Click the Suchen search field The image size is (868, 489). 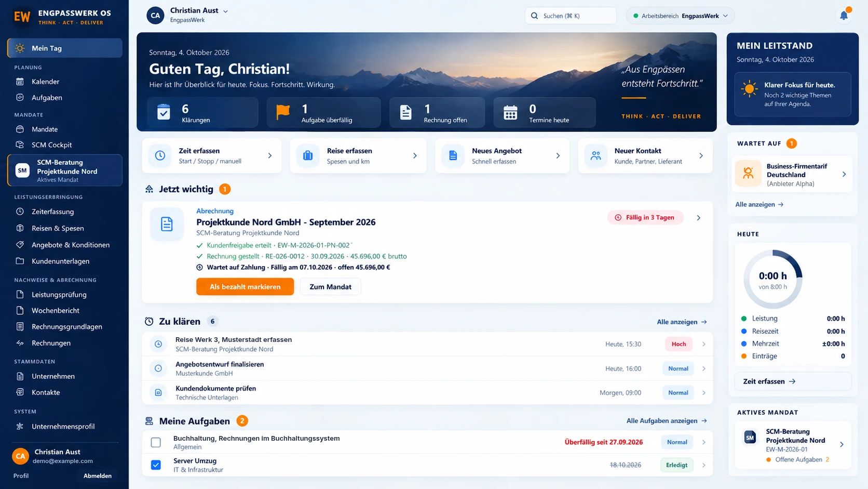tap(571, 16)
